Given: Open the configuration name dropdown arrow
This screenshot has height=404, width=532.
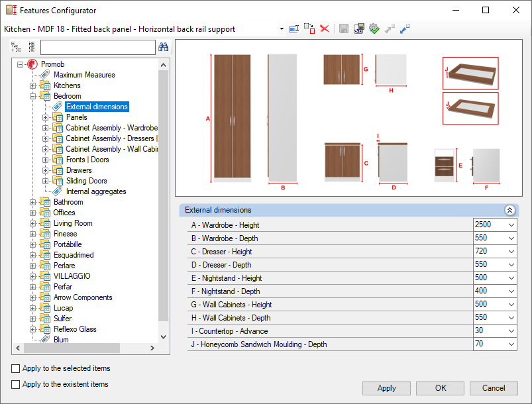Looking at the screenshot, I should pyautogui.click(x=282, y=29).
